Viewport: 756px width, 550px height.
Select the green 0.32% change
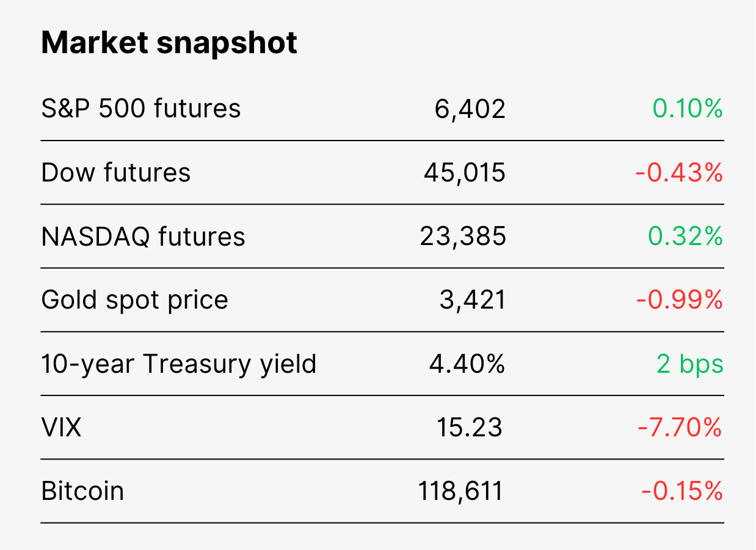point(686,237)
